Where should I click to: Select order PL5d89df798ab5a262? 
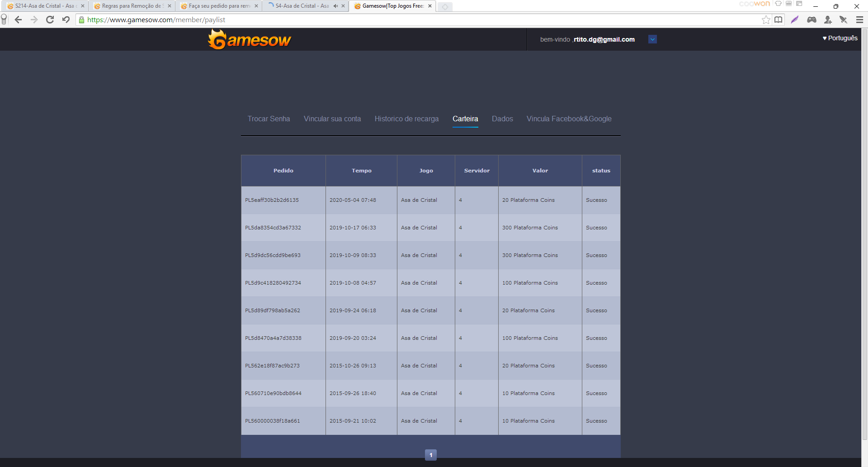[x=273, y=310]
